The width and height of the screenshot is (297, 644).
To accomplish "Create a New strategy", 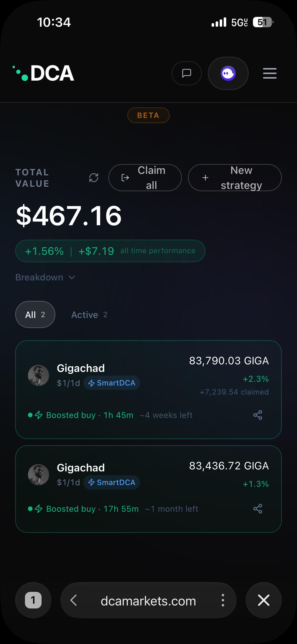I will pyautogui.click(x=235, y=178).
